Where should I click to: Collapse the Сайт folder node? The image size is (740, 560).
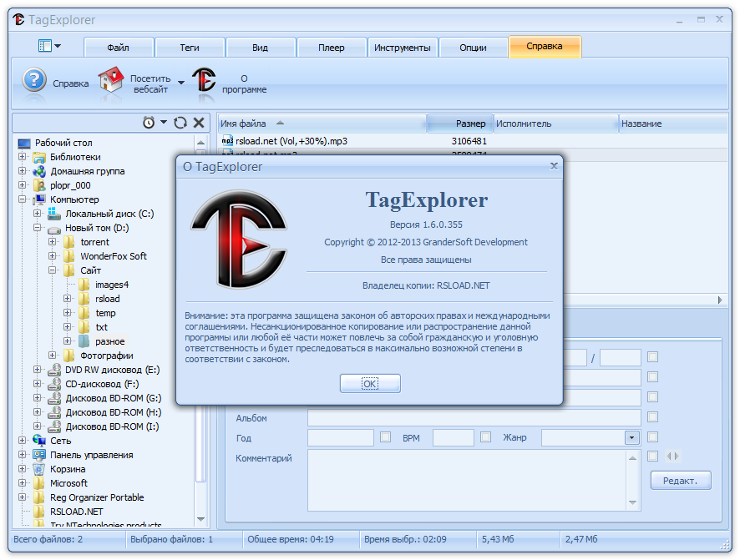point(53,270)
